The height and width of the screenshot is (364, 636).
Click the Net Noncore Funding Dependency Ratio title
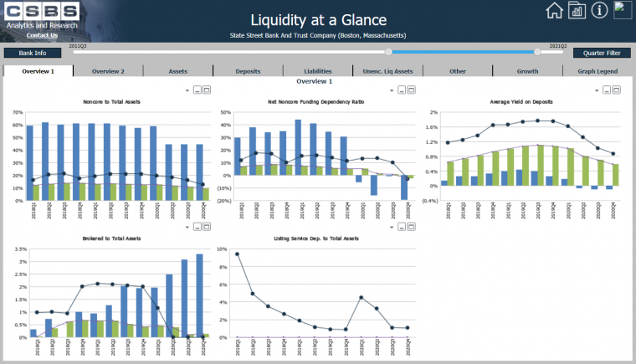(316, 102)
